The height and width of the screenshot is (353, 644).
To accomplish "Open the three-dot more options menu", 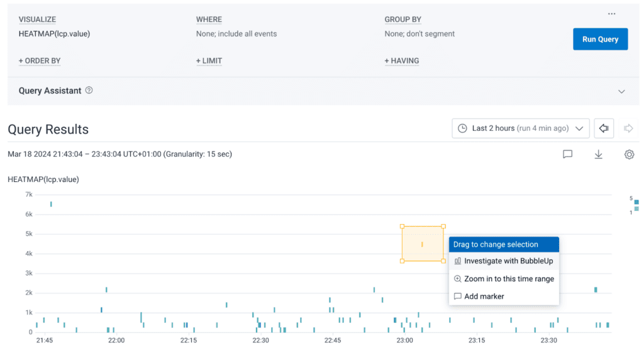I will tap(611, 14).
